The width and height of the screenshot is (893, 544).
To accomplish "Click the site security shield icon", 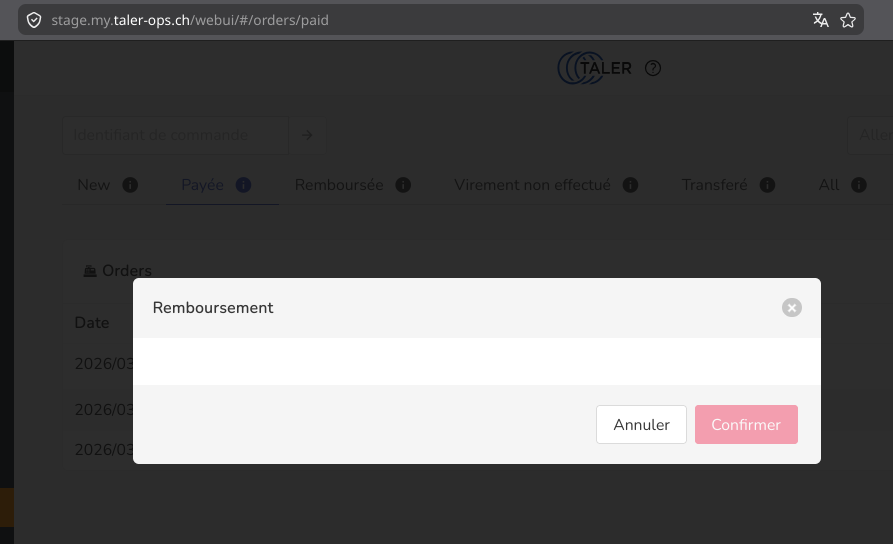I will [x=34, y=20].
